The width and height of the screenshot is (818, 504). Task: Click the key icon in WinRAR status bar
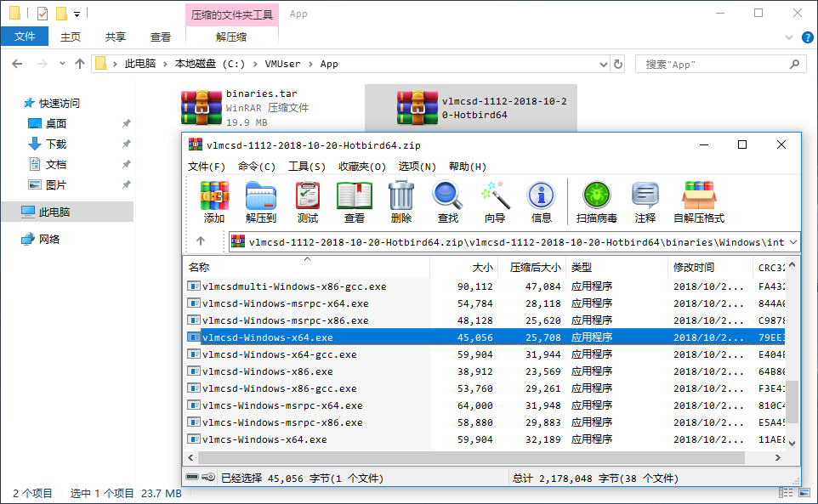click(x=208, y=477)
